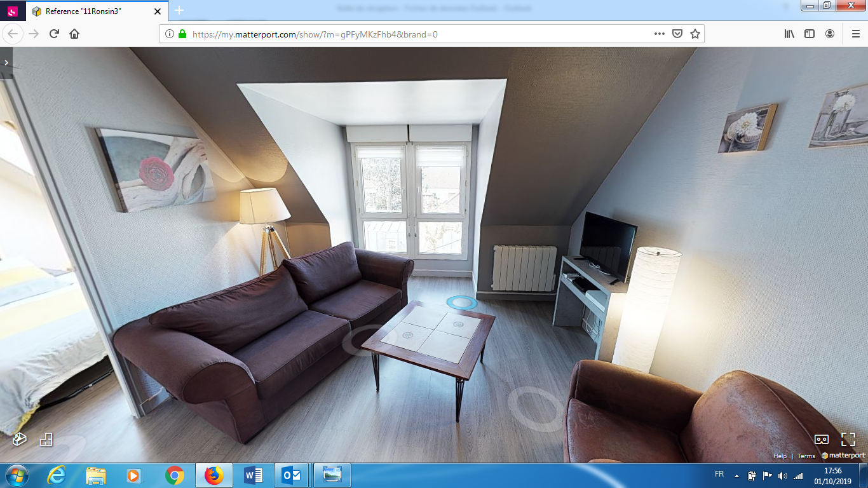Click the blue navigation ring on the floor

[462, 303]
